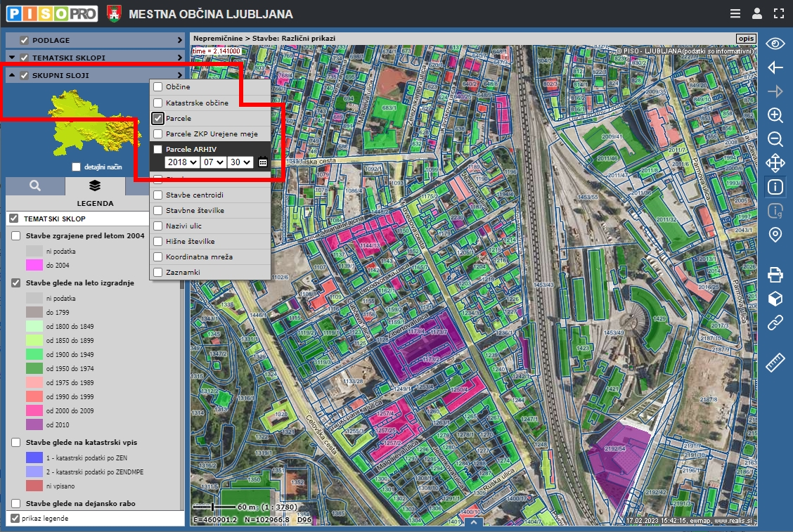Click the zoom in magnifier tool
This screenshot has height=532, width=793.
775,115
